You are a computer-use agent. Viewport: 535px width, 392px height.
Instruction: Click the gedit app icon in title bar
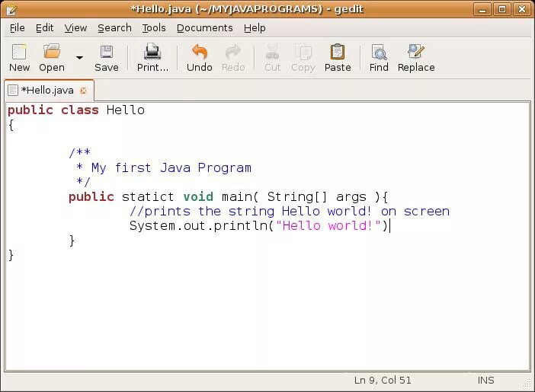click(11, 10)
